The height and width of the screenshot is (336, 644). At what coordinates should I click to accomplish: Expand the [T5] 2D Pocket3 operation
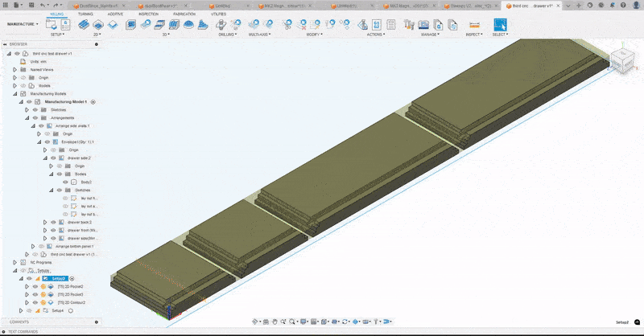coord(27,294)
